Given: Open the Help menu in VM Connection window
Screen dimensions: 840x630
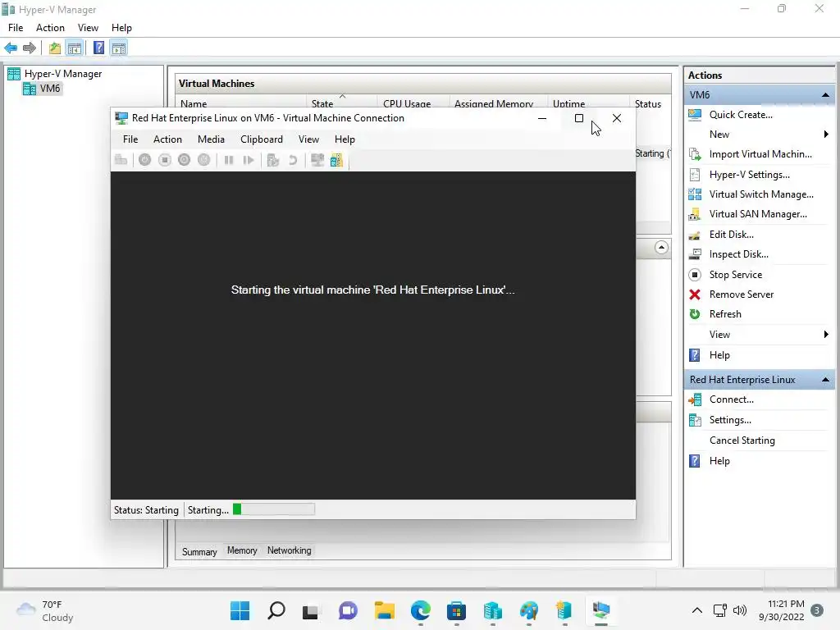Looking at the screenshot, I should coord(345,139).
